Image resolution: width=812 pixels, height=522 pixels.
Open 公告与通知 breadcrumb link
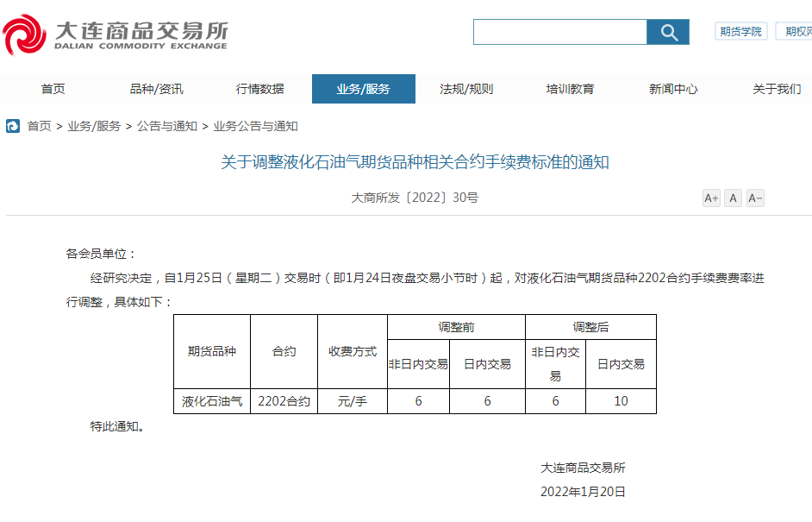(x=166, y=126)
